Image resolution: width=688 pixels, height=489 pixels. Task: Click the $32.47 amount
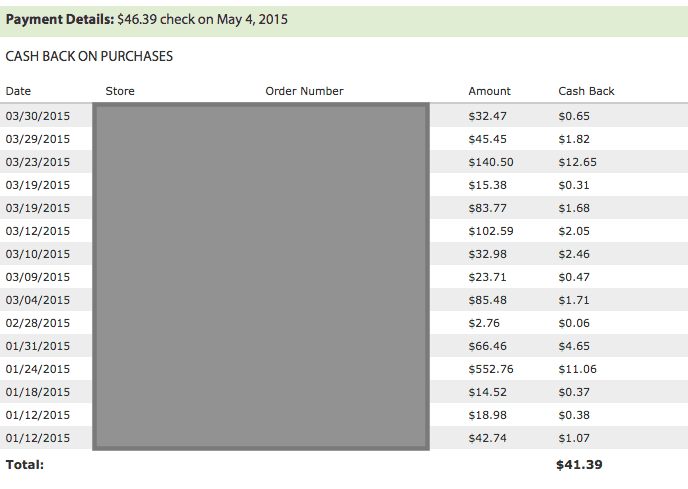pos(487,116)
